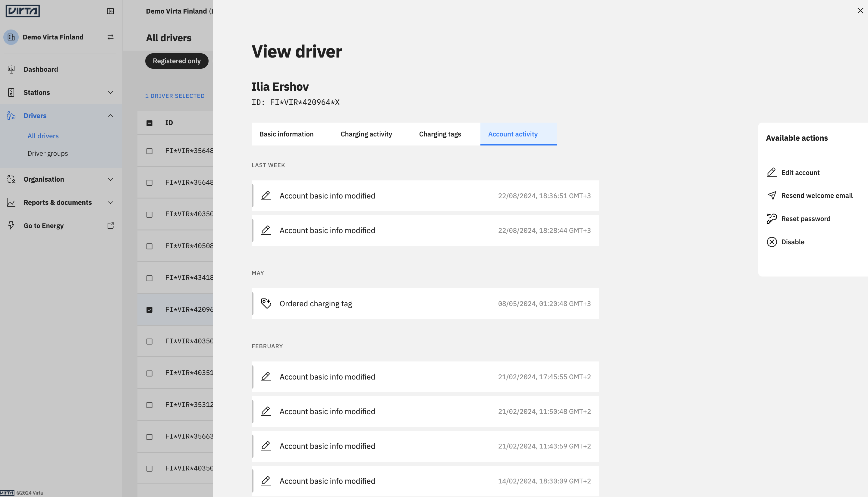This screenshot has width=868, height=497.
Task: Click the pencil icon on the 11:43:59 entry
Action: click(266, 446)
